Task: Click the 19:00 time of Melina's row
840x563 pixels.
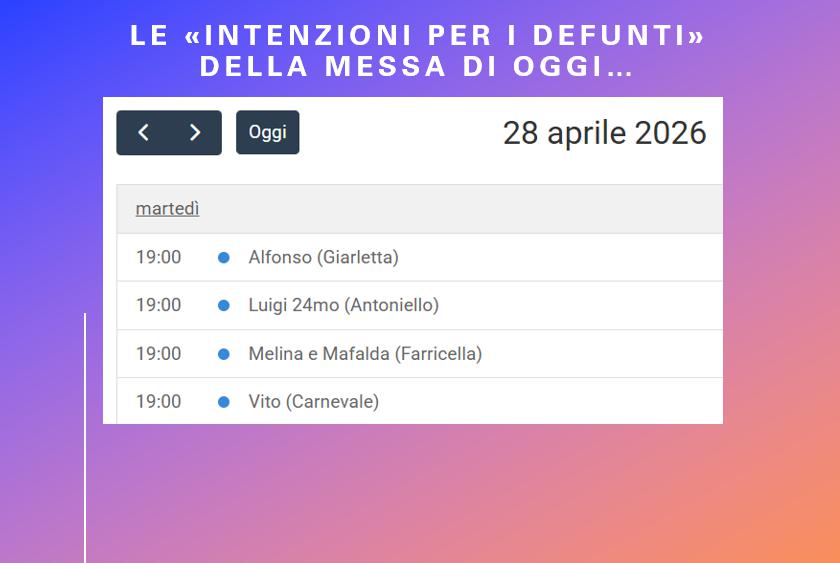Action: [x=158, y=353]
